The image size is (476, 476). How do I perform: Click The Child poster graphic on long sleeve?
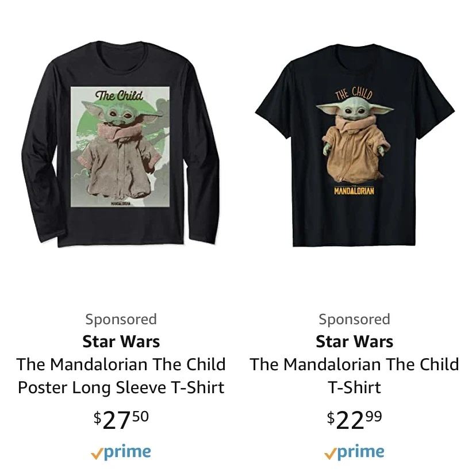point(120,147)
